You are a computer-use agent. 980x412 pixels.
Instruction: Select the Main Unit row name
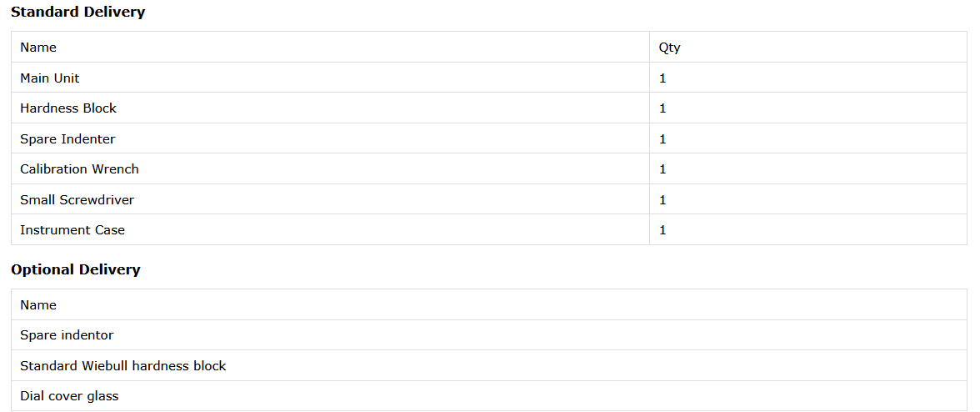pyautogui.click(x=50, y=78)
